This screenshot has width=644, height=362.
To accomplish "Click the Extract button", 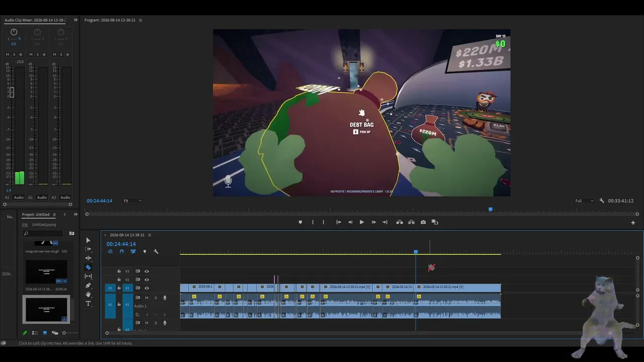I will point(411,222).
